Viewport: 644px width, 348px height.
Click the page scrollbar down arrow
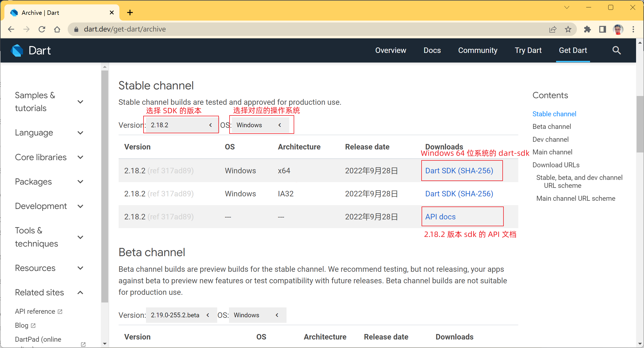pyautogui.click(x=640, y=344)
